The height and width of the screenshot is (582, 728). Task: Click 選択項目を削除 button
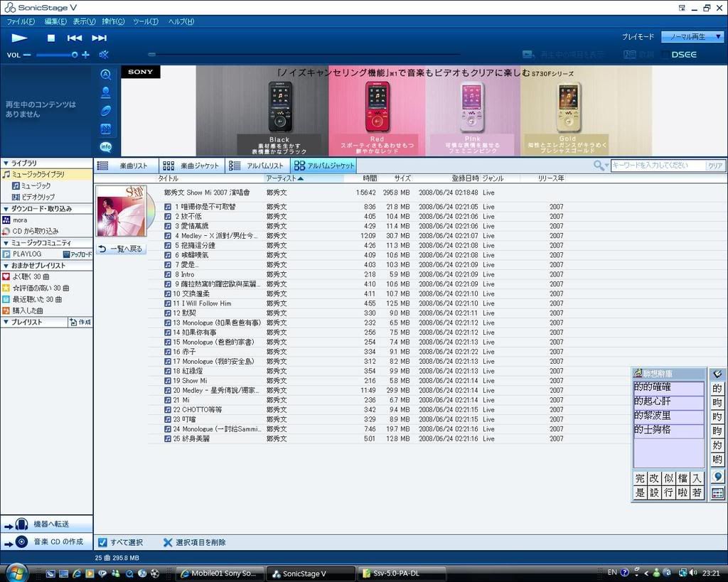click(195, 542)
